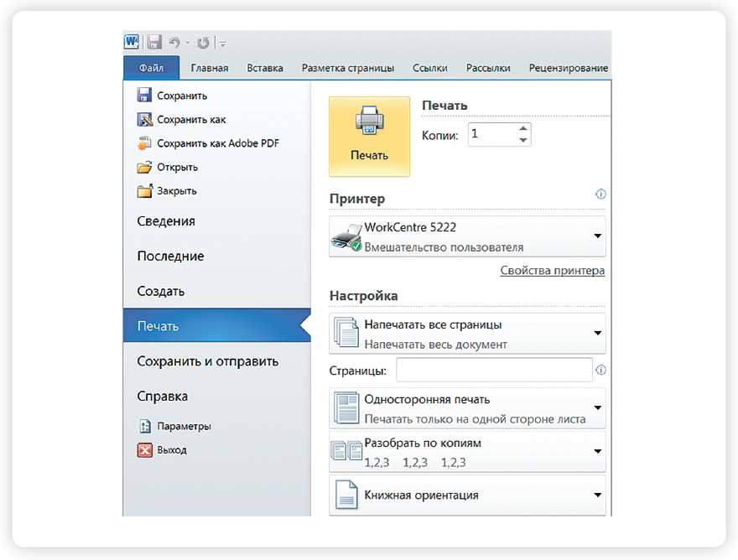Open Сохранить и отправить section
This screenshot has height=560, width=738.
(x=208, y=361)
